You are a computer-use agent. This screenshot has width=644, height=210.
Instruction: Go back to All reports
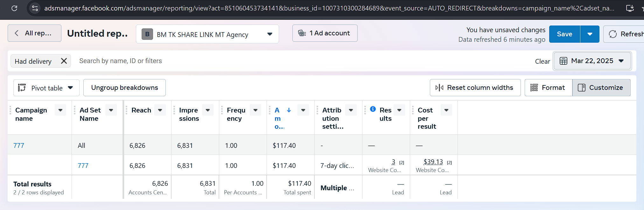(34, 33)
